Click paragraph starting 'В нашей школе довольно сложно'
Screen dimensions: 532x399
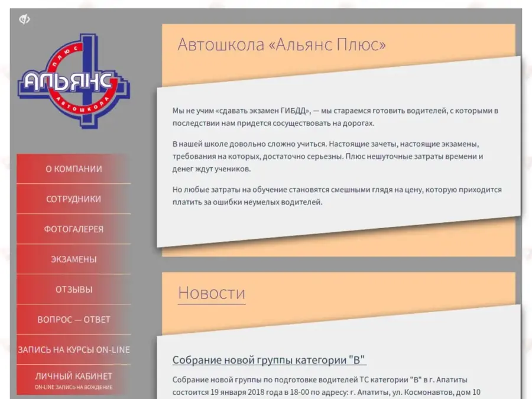(327, 157)
